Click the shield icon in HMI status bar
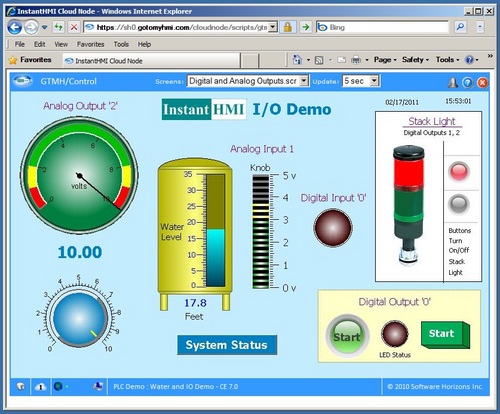 click(x=21, y=387)
